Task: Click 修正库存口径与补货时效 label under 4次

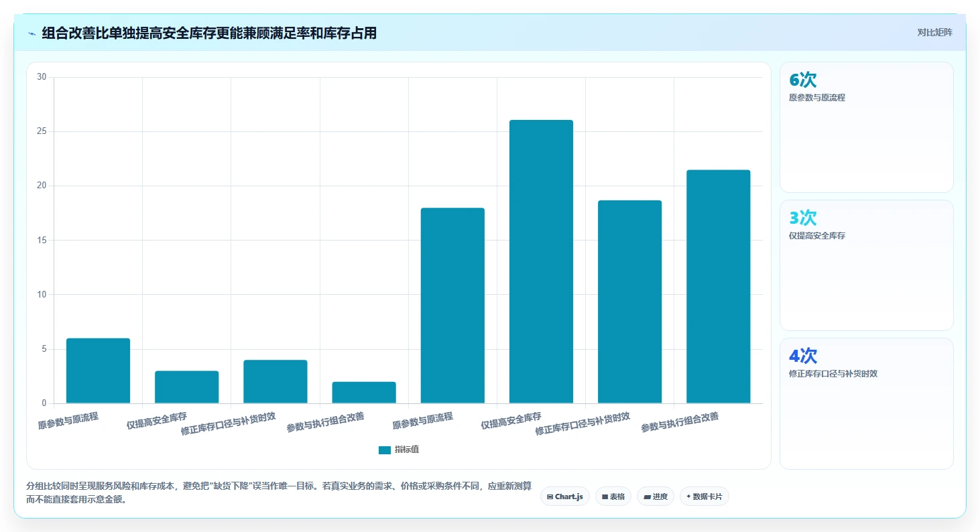Action: point(833,374)
